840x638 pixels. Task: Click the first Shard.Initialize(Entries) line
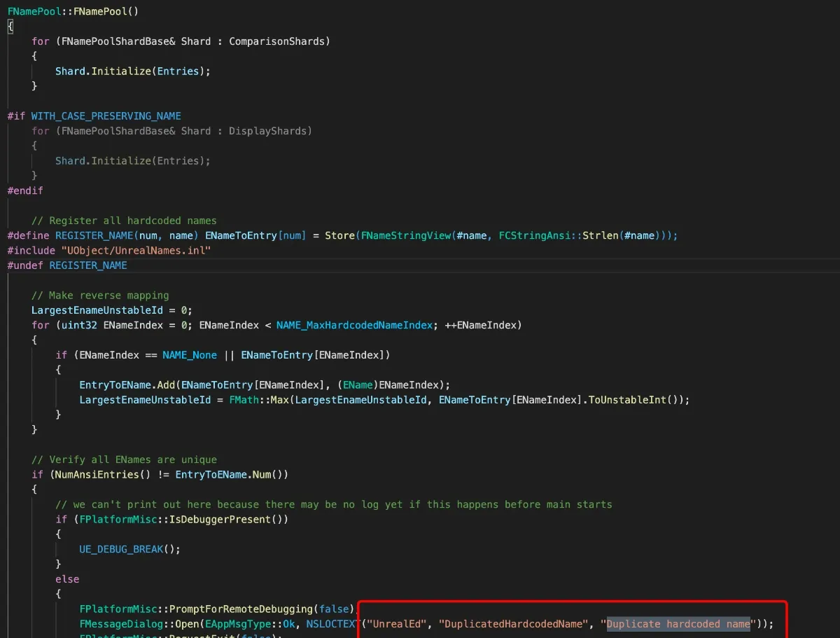(x=132, y=71)
